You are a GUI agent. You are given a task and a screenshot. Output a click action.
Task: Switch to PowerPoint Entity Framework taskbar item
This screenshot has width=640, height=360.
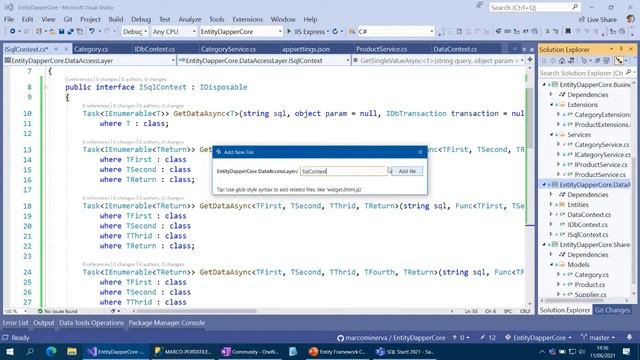(337, 351)
